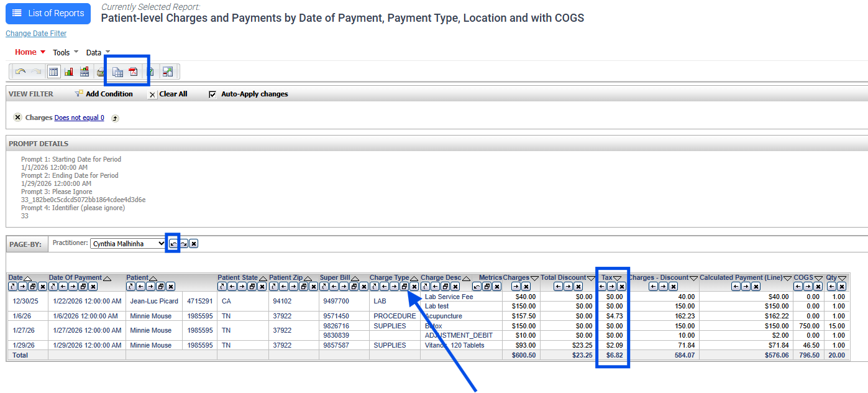The height and width of the screenshot is (393, 868).
Task: Click the COGS value 750.00
Action: (809, 326)
